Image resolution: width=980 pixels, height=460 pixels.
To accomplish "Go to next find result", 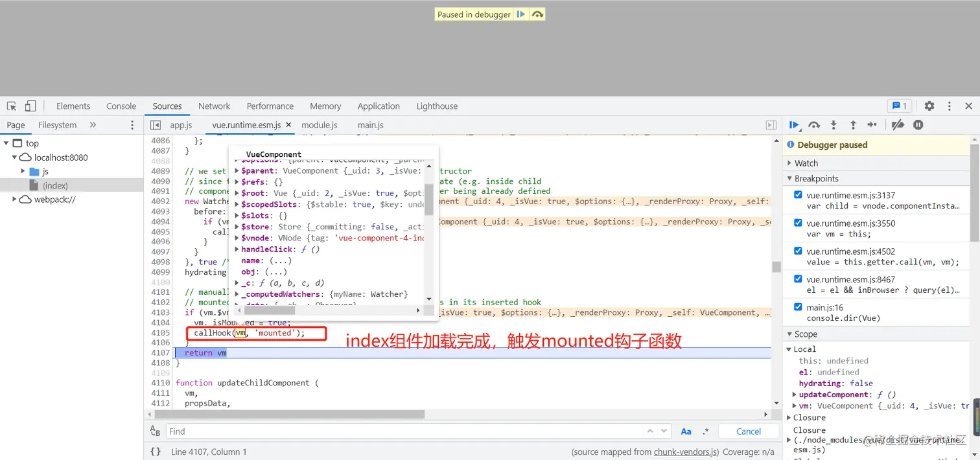I will (664, 431).
